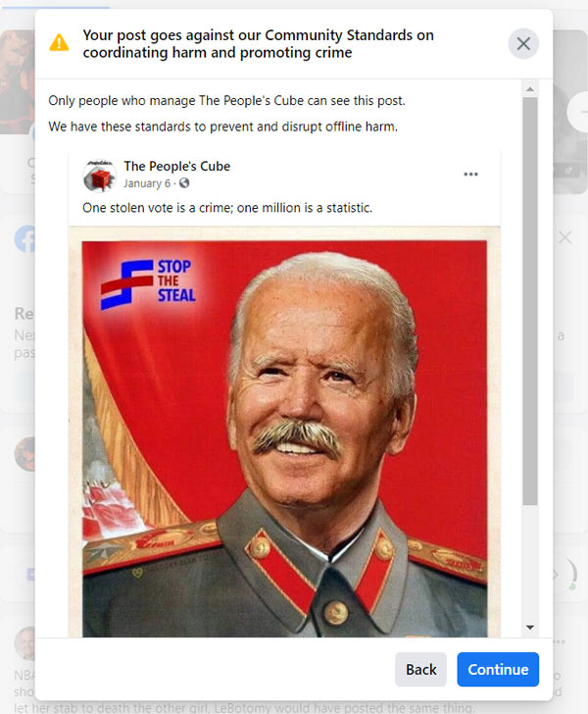Open The People's Cube page name link

[x=177, y=166]
